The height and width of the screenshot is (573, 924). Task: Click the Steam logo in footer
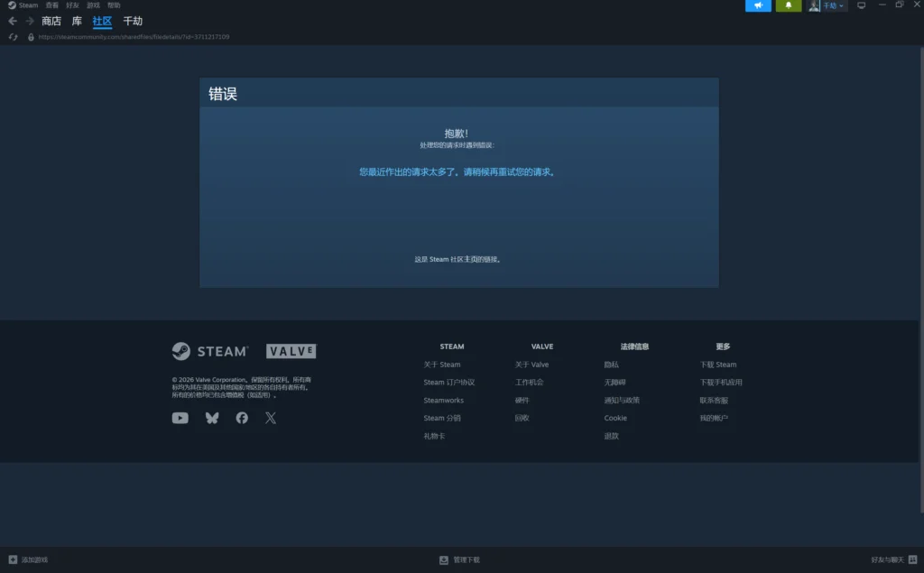[210, 351]
